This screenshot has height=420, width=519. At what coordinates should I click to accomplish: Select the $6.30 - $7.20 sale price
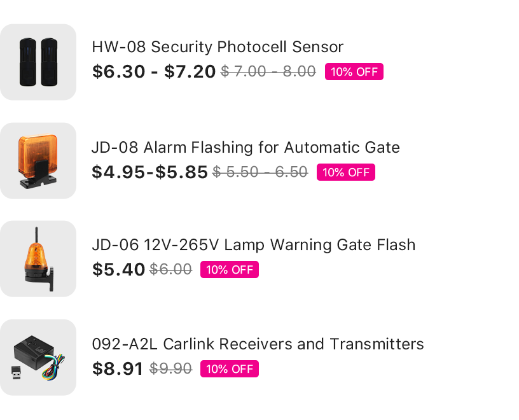154,71
